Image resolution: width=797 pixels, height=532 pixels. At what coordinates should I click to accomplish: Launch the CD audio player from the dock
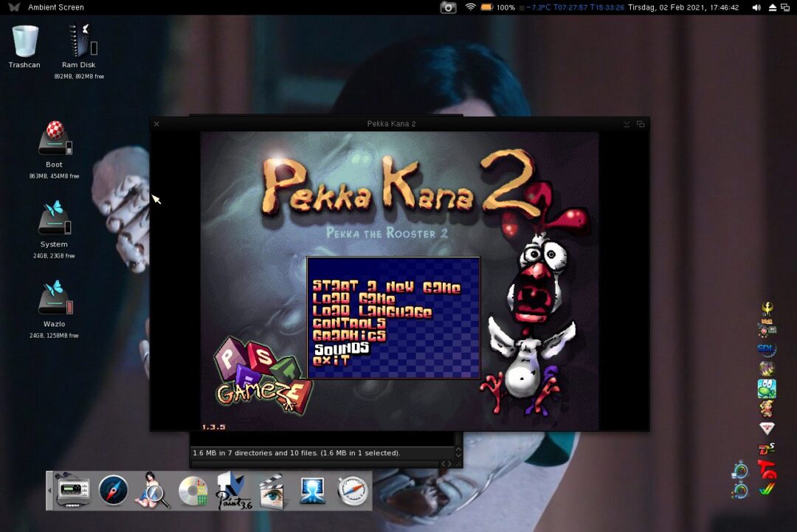point(193,490)
